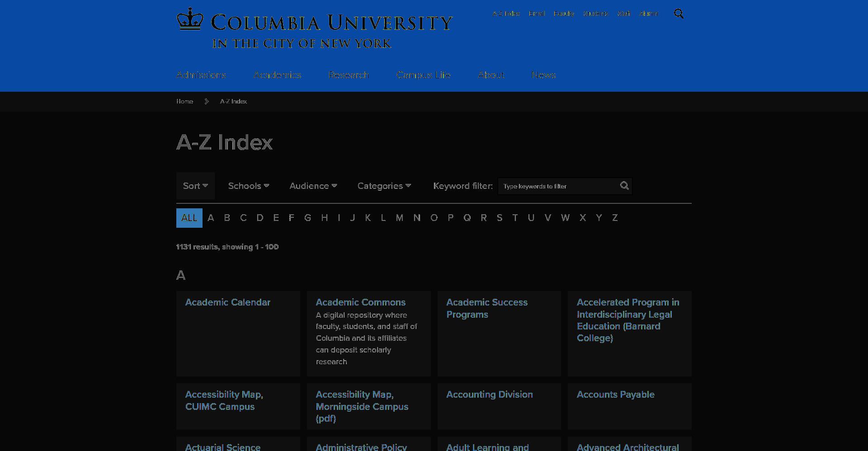Screen dimensions: 868x451
Task: Click the A-Z Index breadcrumb text
Action: coord(233,102)
